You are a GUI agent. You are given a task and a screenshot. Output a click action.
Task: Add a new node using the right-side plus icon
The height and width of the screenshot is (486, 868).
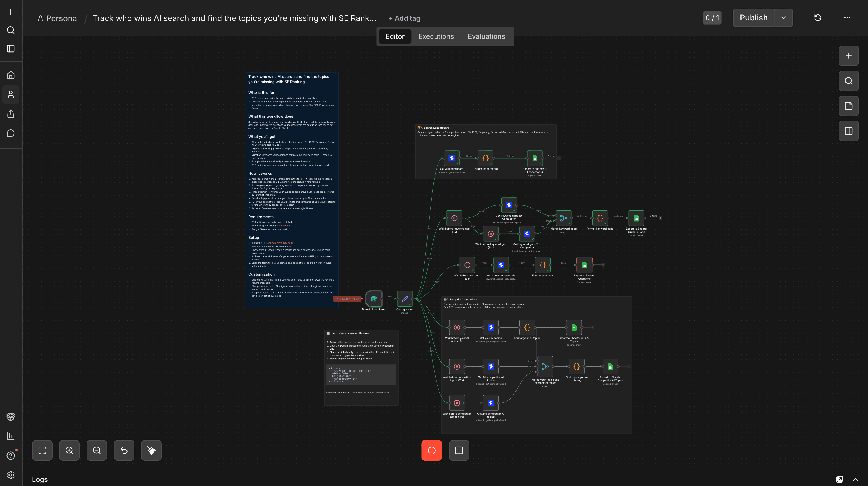click(848, 56)
